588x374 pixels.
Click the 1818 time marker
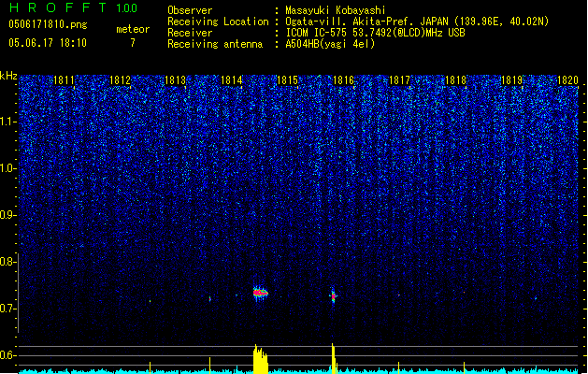click(x=455, y=80)
